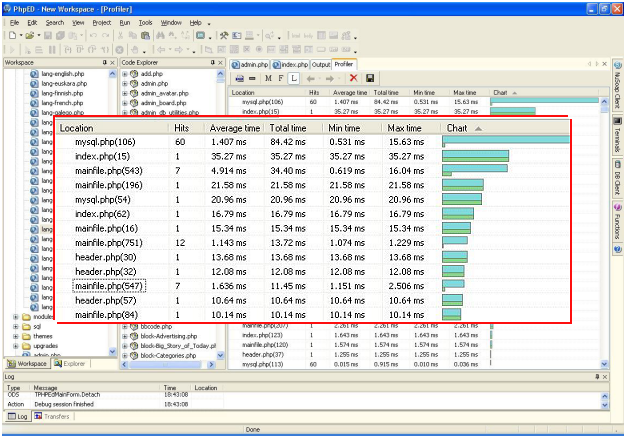Click the save disk icon in Profiler toolbar

click(370, 78)
